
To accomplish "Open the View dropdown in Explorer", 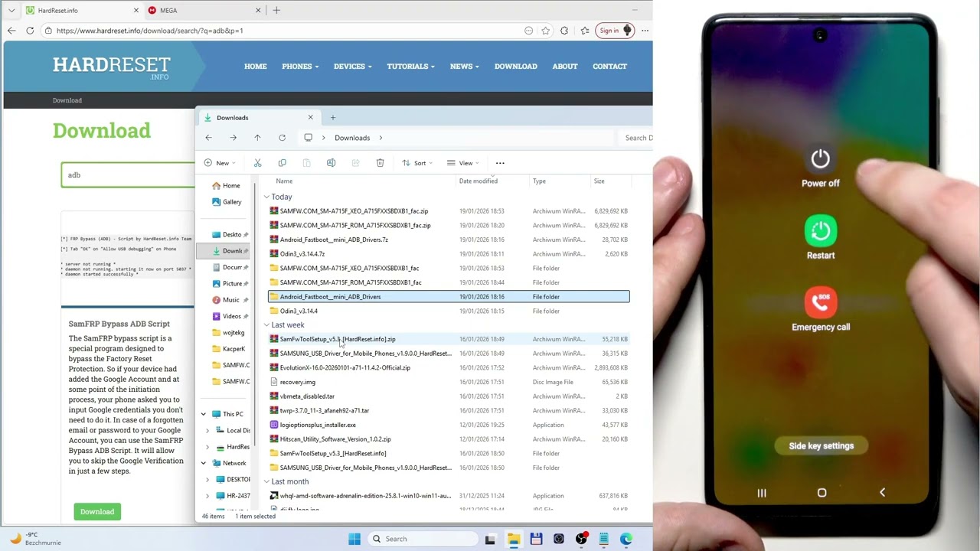I will (463, 163).
